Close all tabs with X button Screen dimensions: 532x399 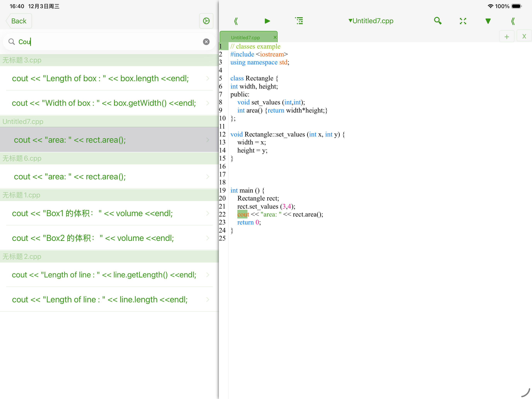tap(524, 37)
